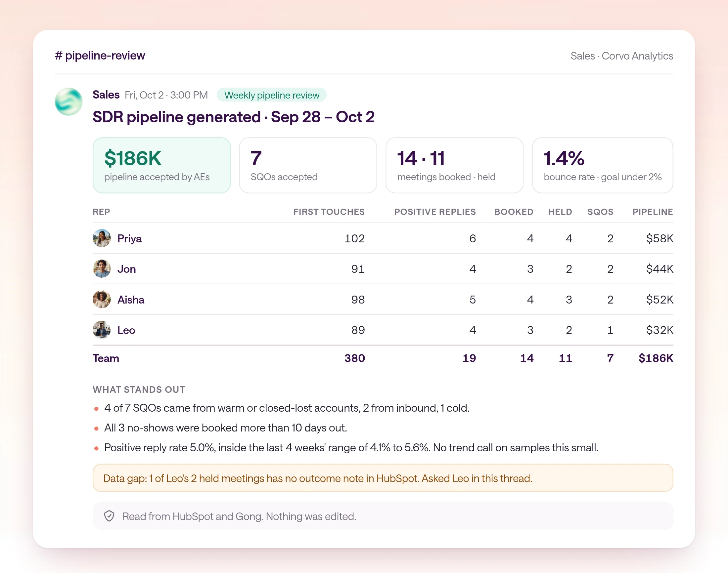Click Leo's first touches value 89
728x573 pixels.
358,330
